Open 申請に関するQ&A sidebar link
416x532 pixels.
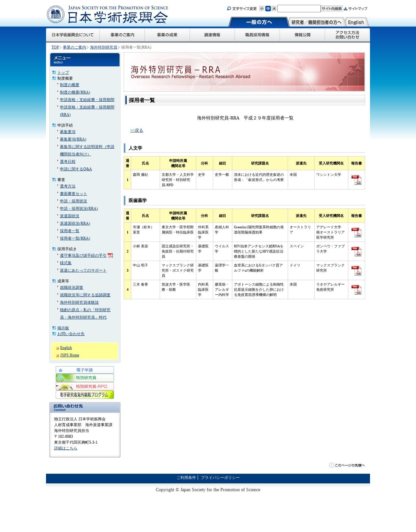tap(76, 169)
